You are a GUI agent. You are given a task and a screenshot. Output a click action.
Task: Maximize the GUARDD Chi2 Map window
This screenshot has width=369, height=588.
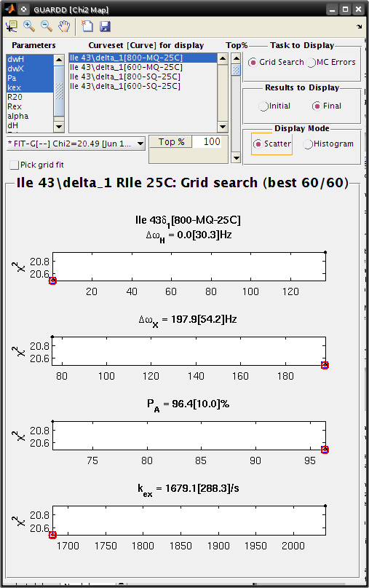[x=346, y=9]
